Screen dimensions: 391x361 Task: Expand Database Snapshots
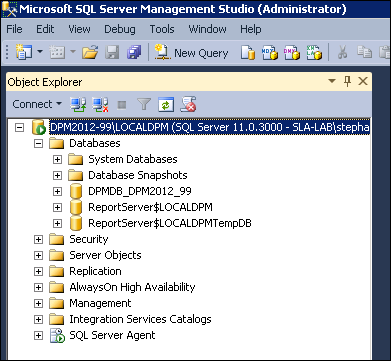click(x=57, y=175)
